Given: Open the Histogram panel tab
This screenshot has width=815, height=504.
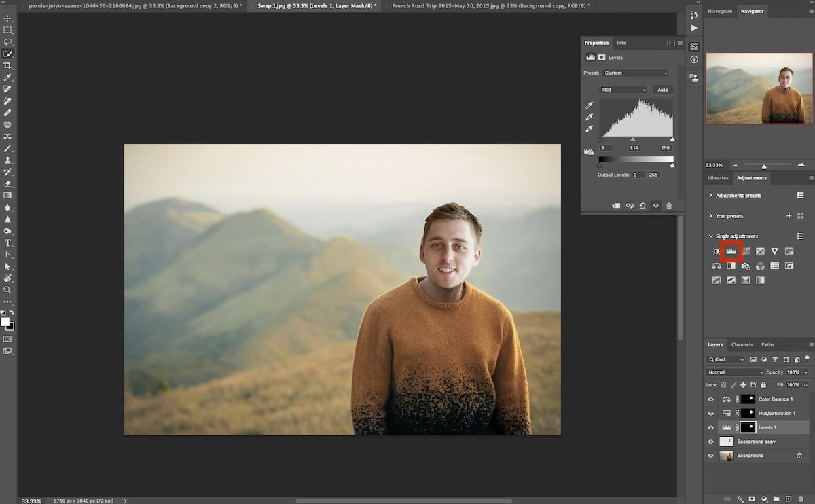Looking at the screenshot, I should point(719,11).
